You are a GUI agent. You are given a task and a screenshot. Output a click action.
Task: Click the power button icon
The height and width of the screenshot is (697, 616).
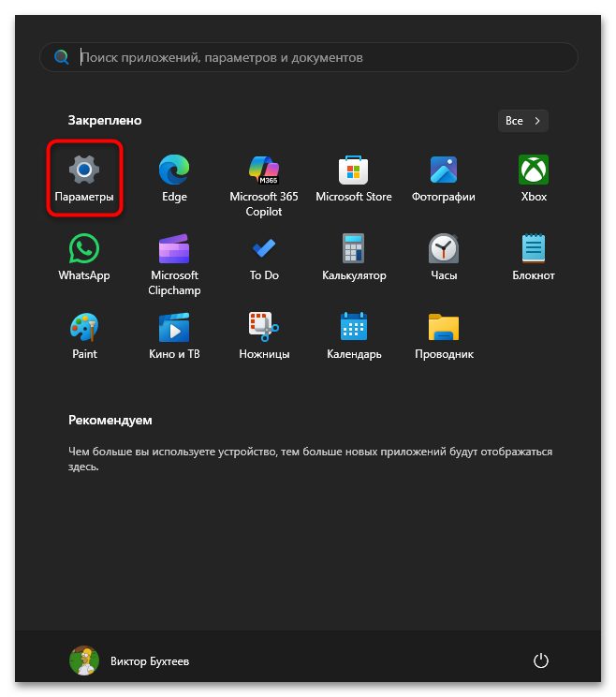click(540, 660)
